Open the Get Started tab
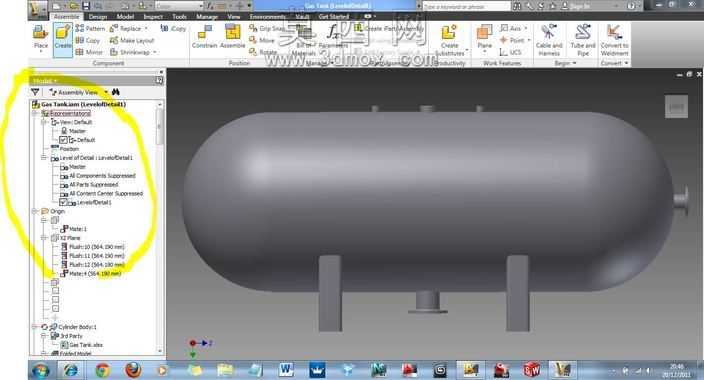This screenshot has height=380, width=704. (334, 17)
